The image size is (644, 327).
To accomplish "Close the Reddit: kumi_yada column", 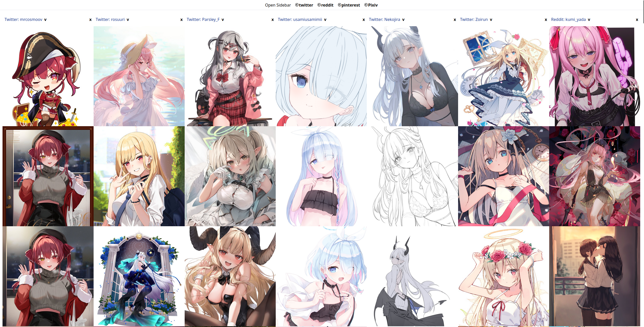I will (x=637, y=20).
